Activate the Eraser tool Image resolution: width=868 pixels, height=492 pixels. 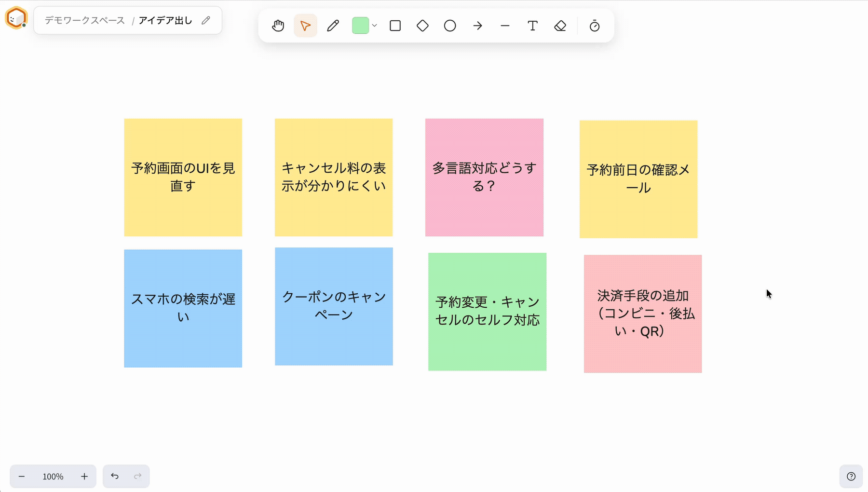[x=560, y=26]
